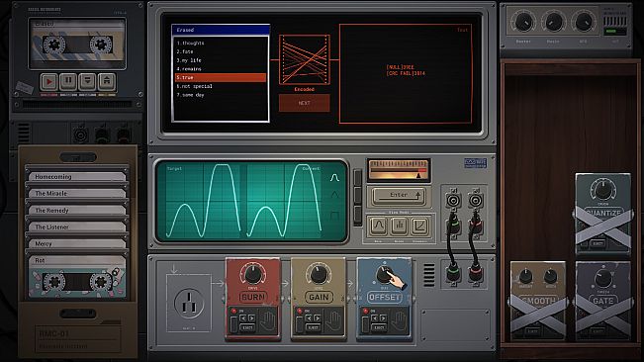Turn the BURN pedal drive knob
Viewport: 644px width, 362px height.
click(252, 274)
